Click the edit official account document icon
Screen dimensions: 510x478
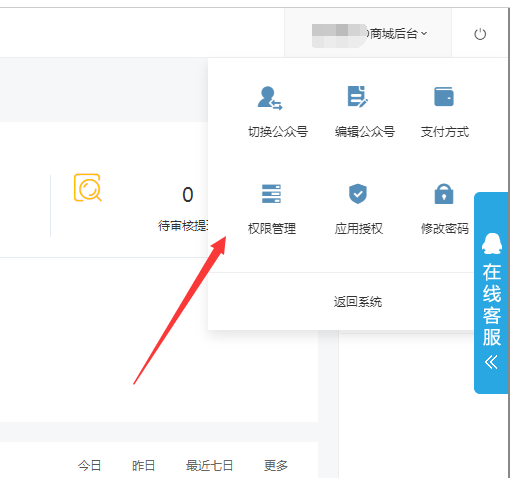(357, 96)
